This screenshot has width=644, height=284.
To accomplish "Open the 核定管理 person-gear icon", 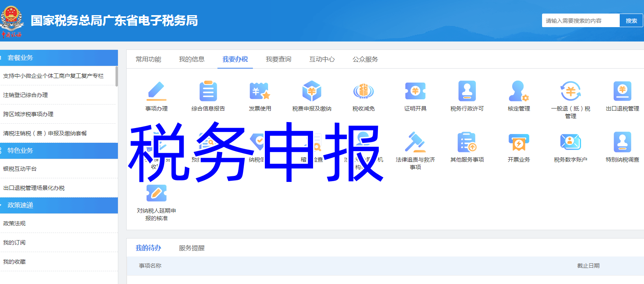I will [x=519, y=91].
